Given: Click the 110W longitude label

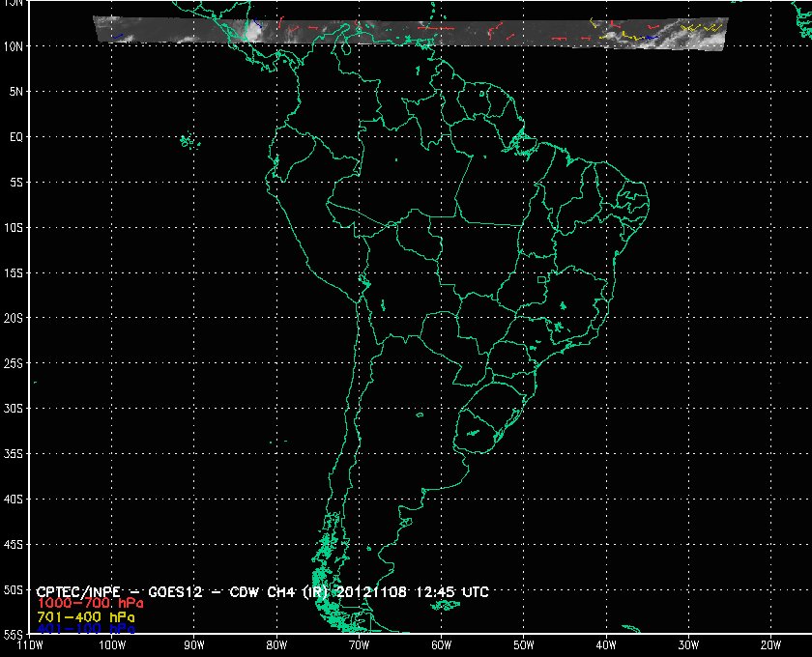Looking at the screenshot, I should [x=30, y=645].
